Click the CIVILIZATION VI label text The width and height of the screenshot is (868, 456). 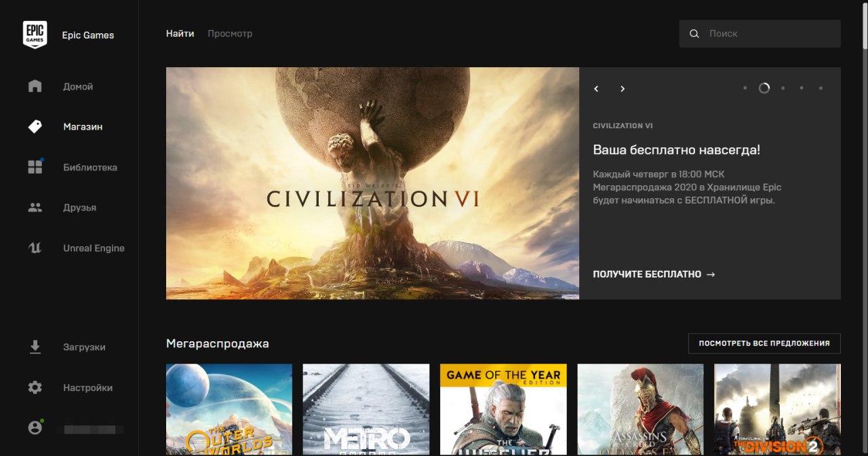pos(623,126)
